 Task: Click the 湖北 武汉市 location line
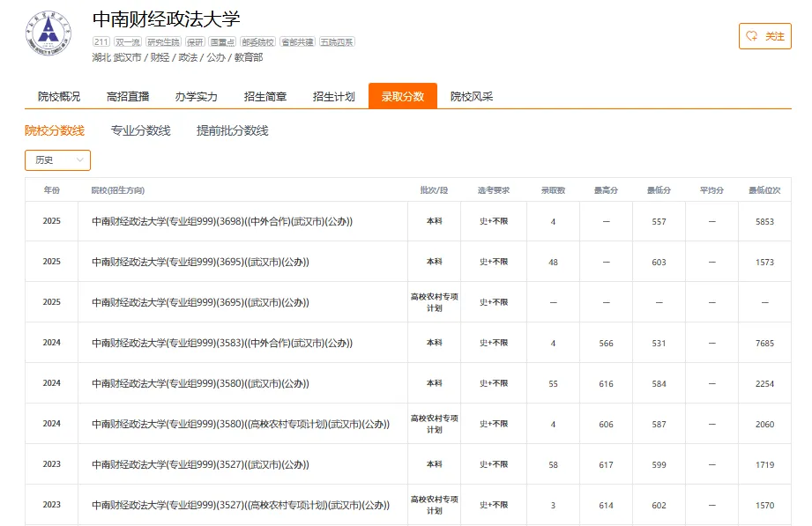click(x=177, y=57)
